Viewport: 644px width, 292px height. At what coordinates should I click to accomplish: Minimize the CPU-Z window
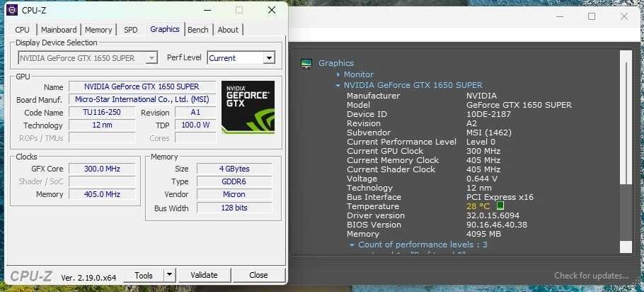(x=208, y=11)
